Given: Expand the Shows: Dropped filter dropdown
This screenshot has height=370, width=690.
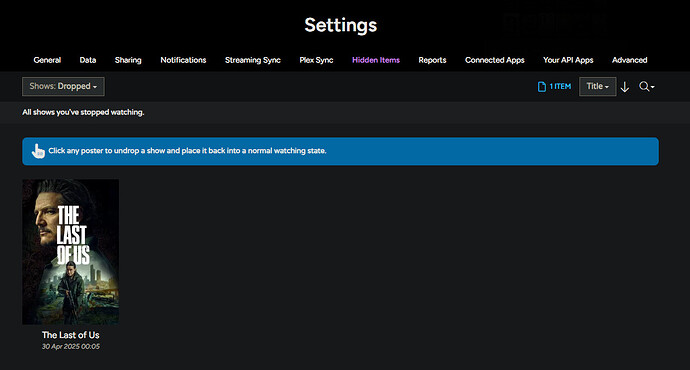Looking at the screenshot, I should click(x=63, y=86).
